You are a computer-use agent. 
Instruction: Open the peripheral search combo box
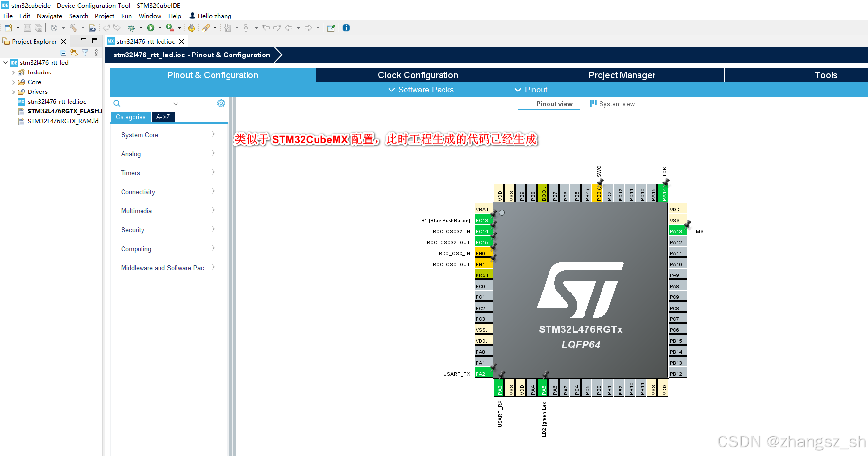(x=151, y=103)
